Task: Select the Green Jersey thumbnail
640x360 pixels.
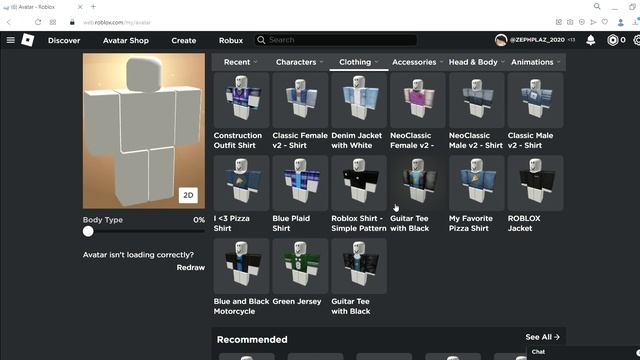Action: (300, 266)
